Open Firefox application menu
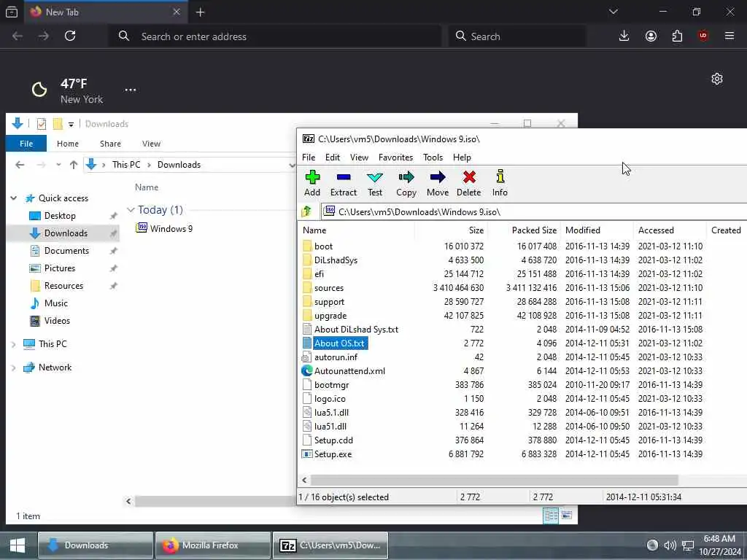 (729, 36)
